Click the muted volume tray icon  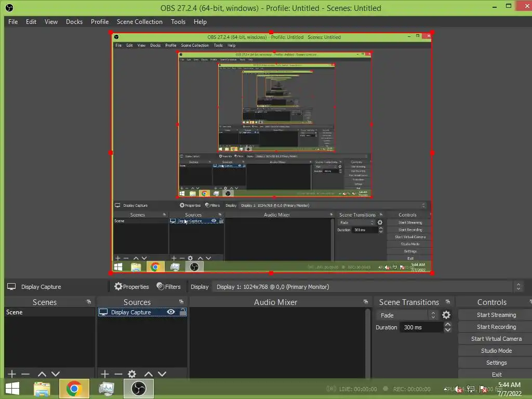pos(459,389)
